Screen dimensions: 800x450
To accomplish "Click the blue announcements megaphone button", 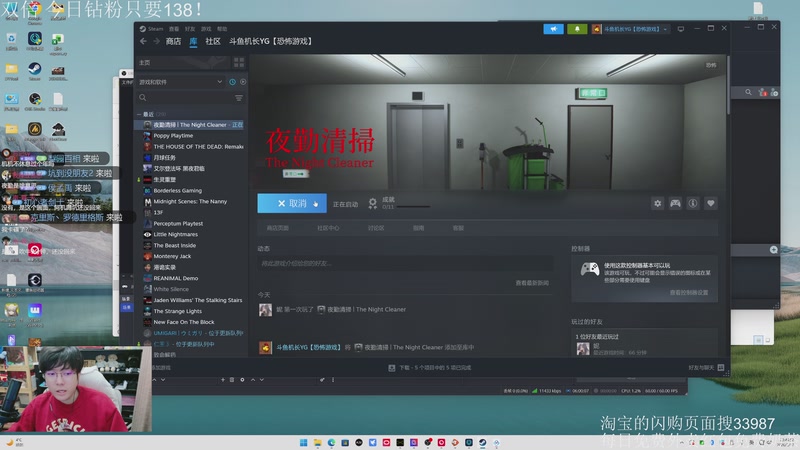I will [x=554, y=29].
